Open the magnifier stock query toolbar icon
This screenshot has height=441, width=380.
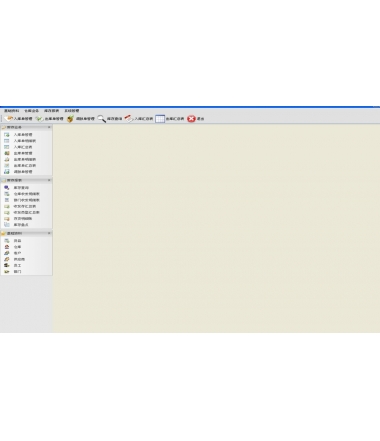coord(102,119)
